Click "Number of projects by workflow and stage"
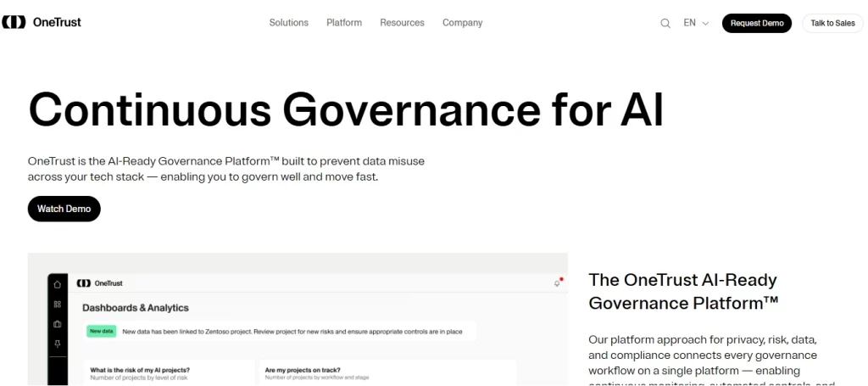Screen dimensions: 868x386 317,378
